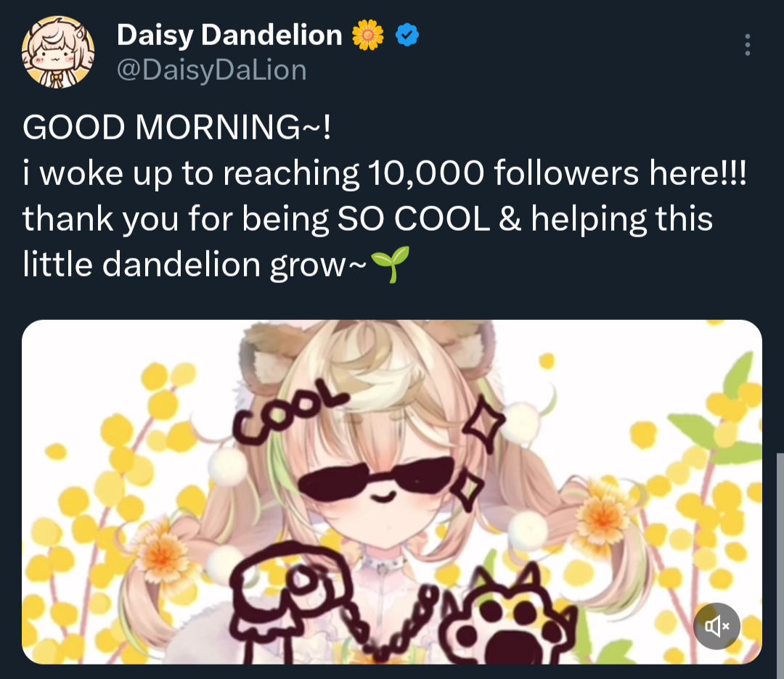The image size is (784, 679).
Task: Click the blue verified checkmark badge
Action: tap(407, 35)
